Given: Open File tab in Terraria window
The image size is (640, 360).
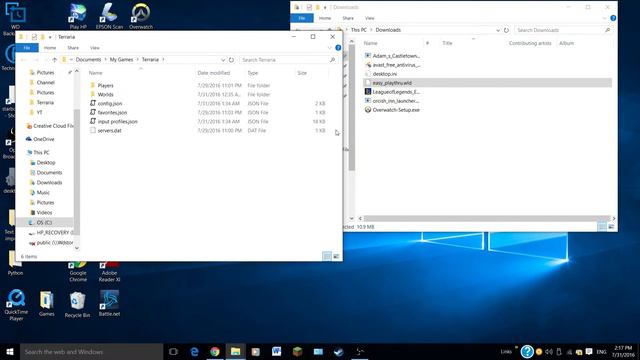Looking at the screenshot, I should pyautogui.click(x=27, y=48).
